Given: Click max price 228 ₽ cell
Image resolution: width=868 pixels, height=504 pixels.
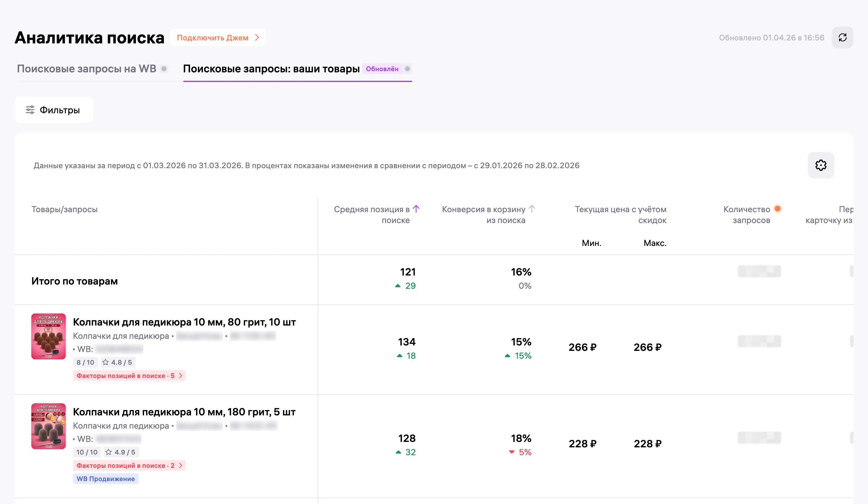Looking at the screenshot, I should click(648, 444).
